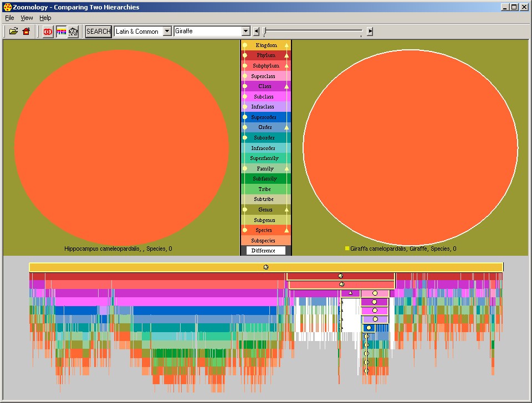
Task: Open the File menu
Action: point(9,18)
